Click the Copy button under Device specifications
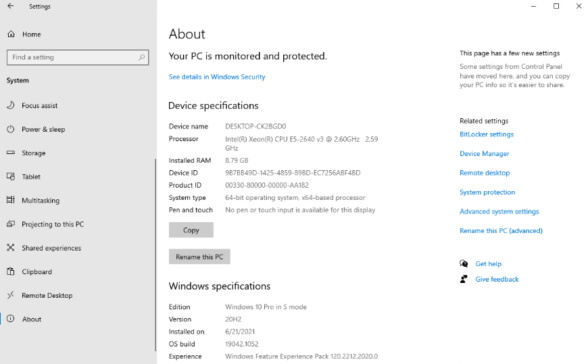Viewport: 588px width, 364px height. (x=191, y=230)
